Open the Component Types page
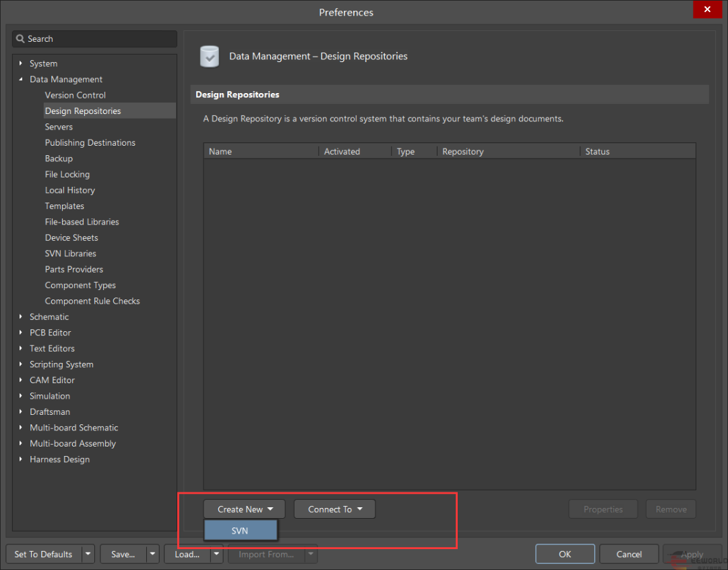Image resolution: width=728 pixels, height=570 pixels. 80,285
